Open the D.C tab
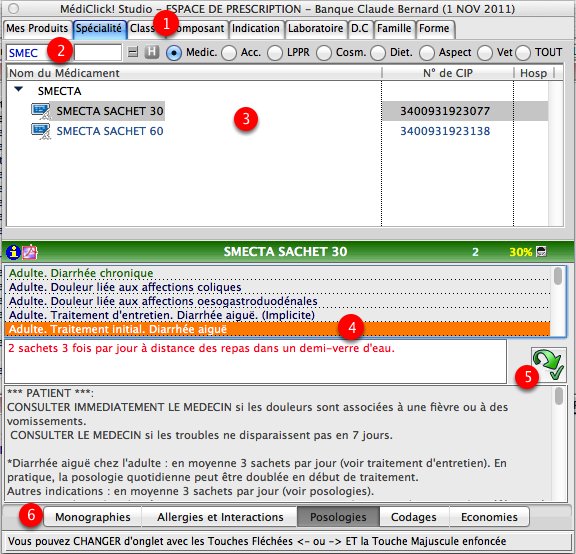This screenshot has width=576, height=554. (x=360, y=29)
